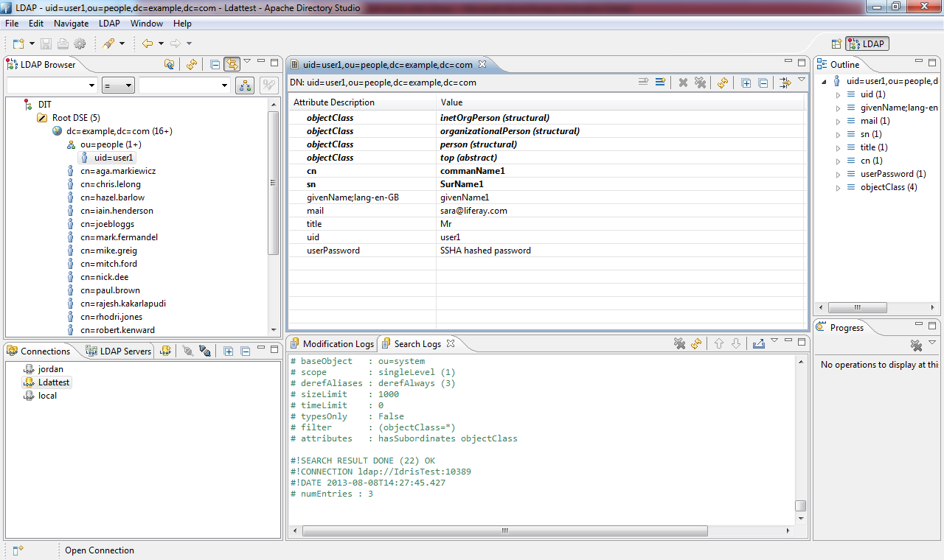944x560 pixels.
Task: Click the Attribute Description column header
Action: coord(362,102)
